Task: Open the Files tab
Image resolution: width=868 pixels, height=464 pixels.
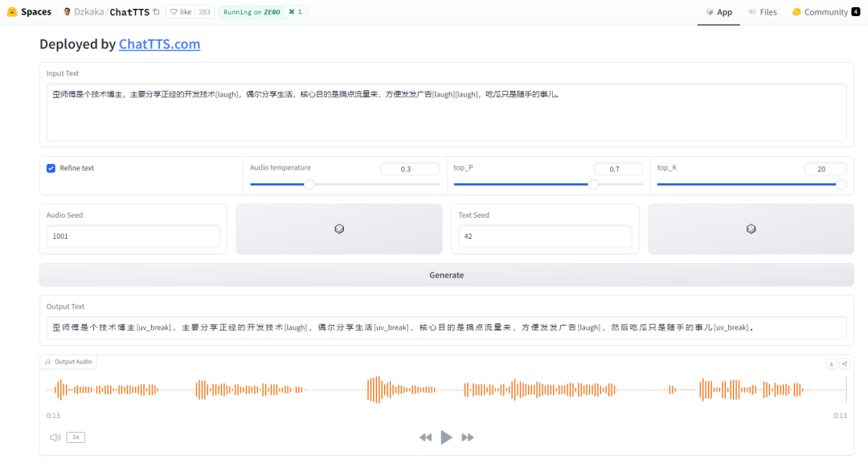Action: [x=762, y=12]
